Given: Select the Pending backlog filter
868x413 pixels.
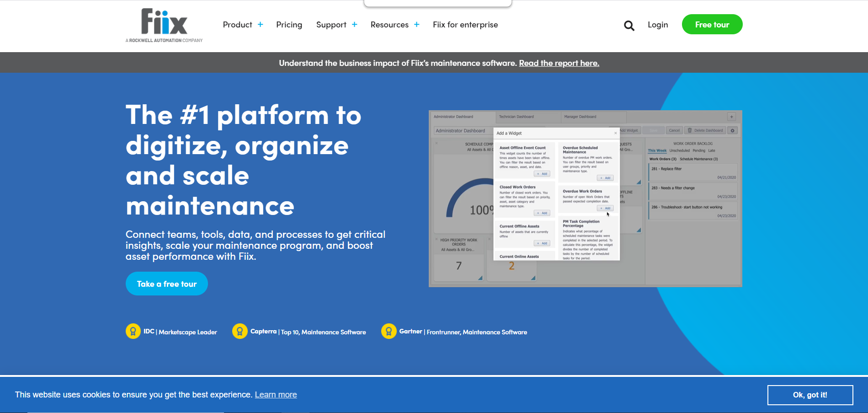Looking at the screenshot, I should click(699, 150).
